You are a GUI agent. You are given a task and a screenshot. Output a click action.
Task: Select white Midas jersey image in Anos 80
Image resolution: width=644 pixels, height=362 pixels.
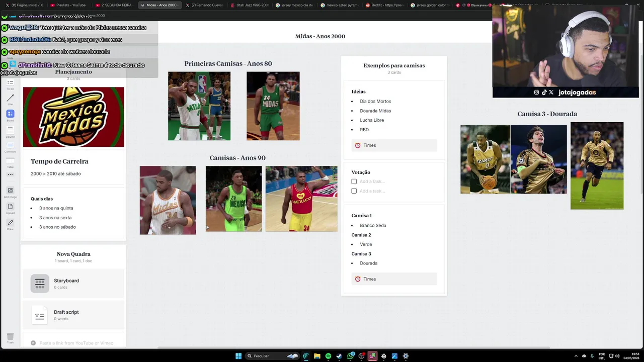[199, 106]
